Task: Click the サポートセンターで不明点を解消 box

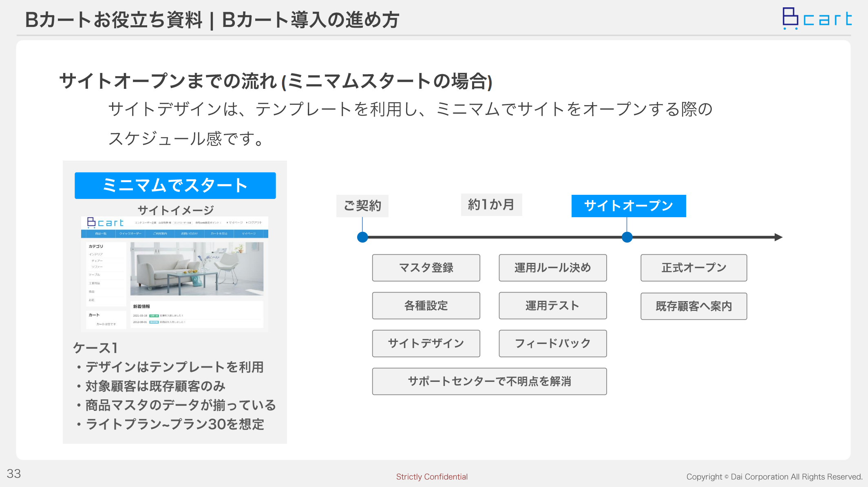Action: pos(489,381)
